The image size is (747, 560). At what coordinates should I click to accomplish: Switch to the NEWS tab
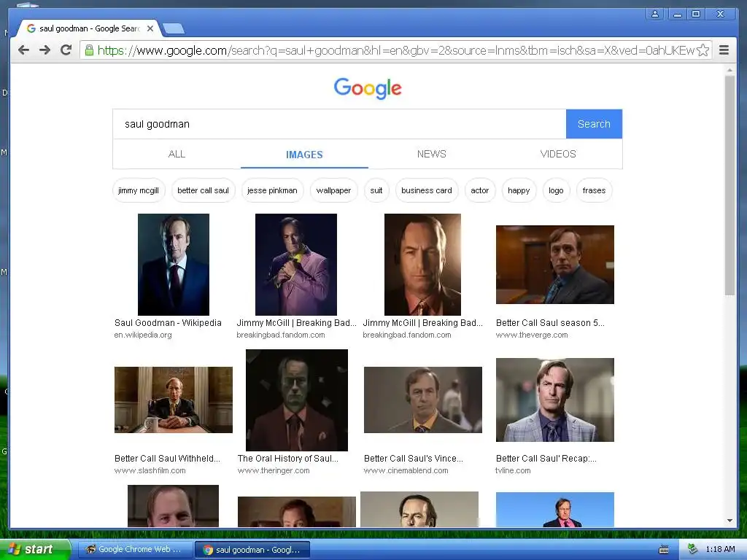click(432, 154)
